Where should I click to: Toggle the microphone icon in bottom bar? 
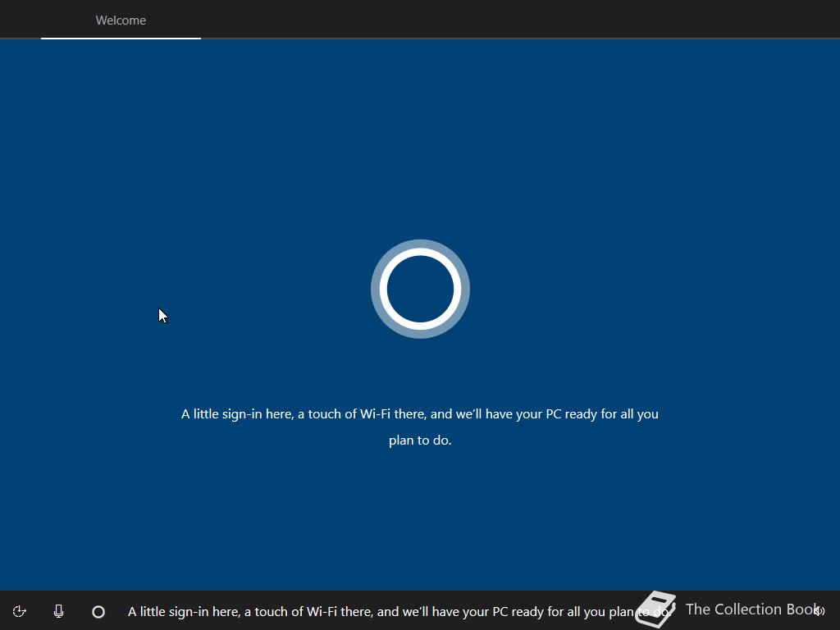pyautogui.click(x=59, y=611)
